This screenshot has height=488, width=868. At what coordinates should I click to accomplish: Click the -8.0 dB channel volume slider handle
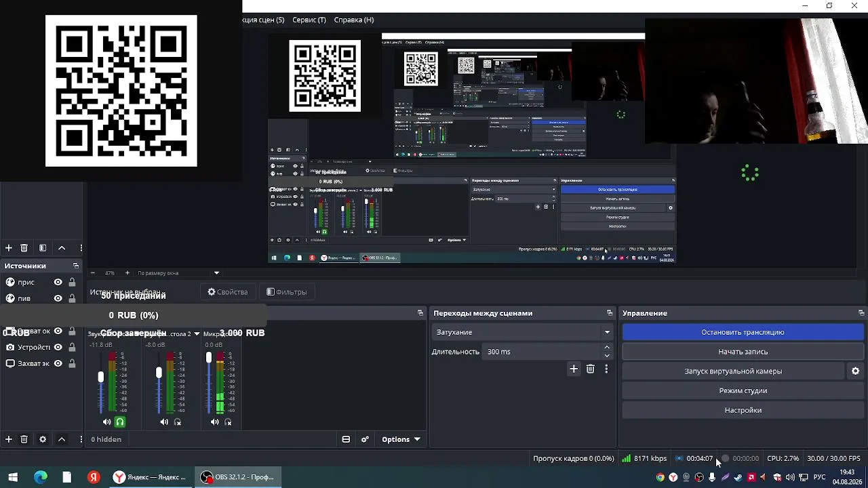(x=159, y=373)
